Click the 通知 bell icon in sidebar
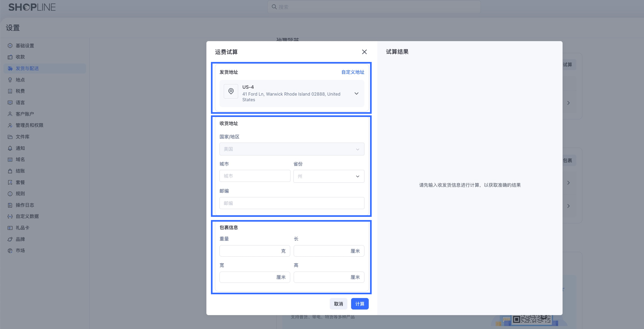Screen dimensions: 644x329 click(10, 148)
